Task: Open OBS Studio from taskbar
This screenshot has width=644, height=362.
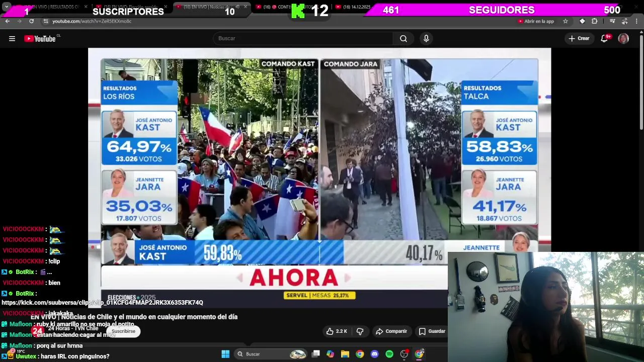Action: (x=404, y=354)
